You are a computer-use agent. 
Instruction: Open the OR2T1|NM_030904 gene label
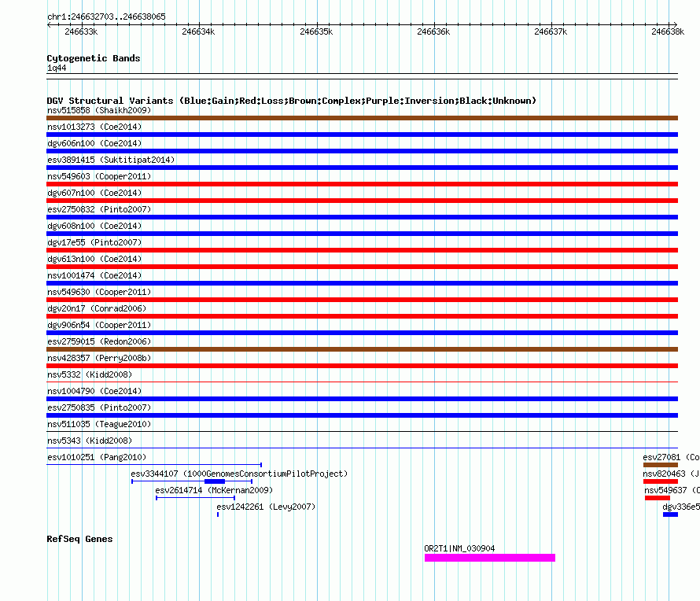[x=459, y=548]
